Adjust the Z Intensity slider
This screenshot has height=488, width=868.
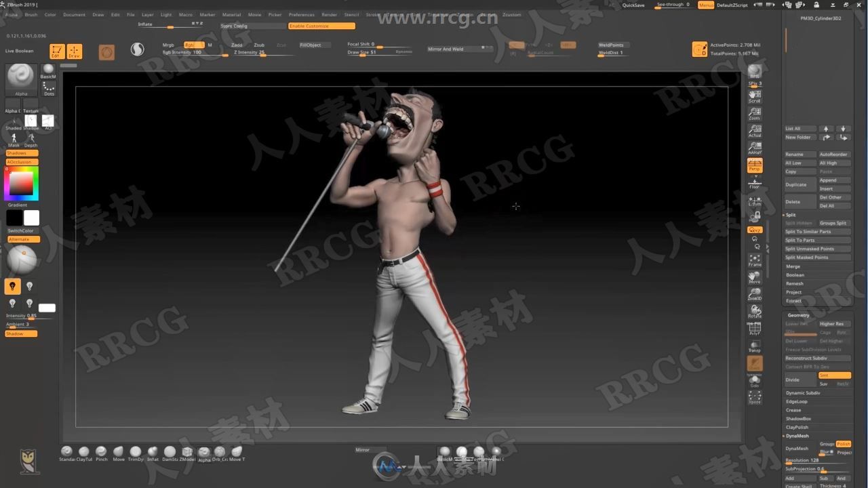pyautogui.click(x=264, y=53)
